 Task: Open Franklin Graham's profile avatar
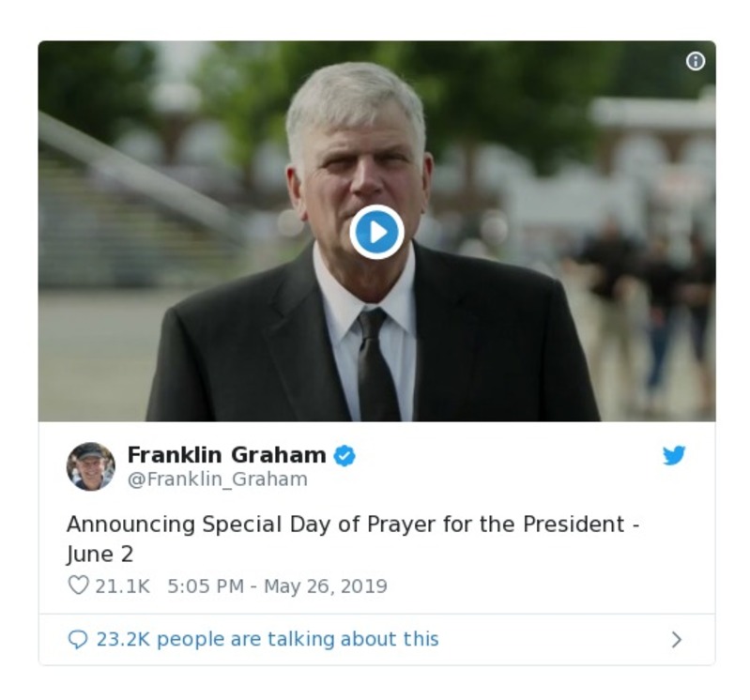(91, 466)
